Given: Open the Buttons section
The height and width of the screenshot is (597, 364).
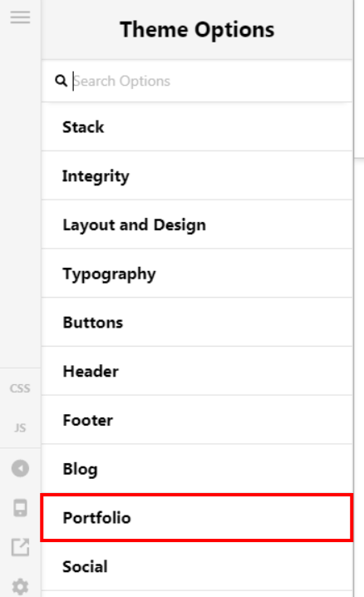Looking at the screenshot, I should coord(197,322).
